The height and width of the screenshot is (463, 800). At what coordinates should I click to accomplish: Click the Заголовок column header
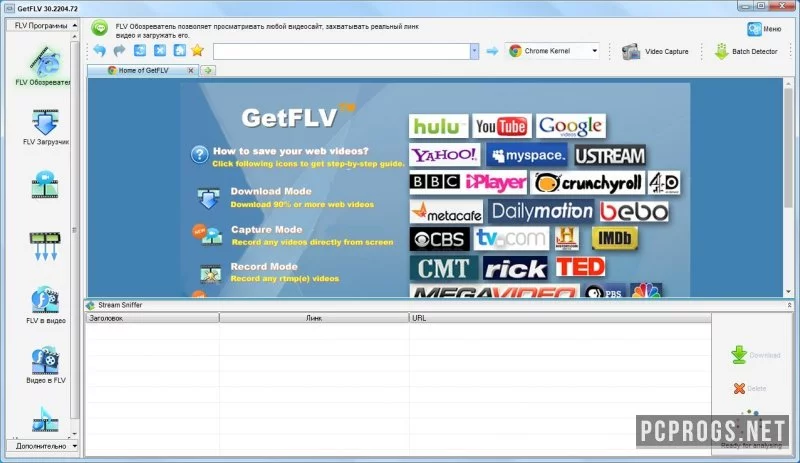pos(152,318)
